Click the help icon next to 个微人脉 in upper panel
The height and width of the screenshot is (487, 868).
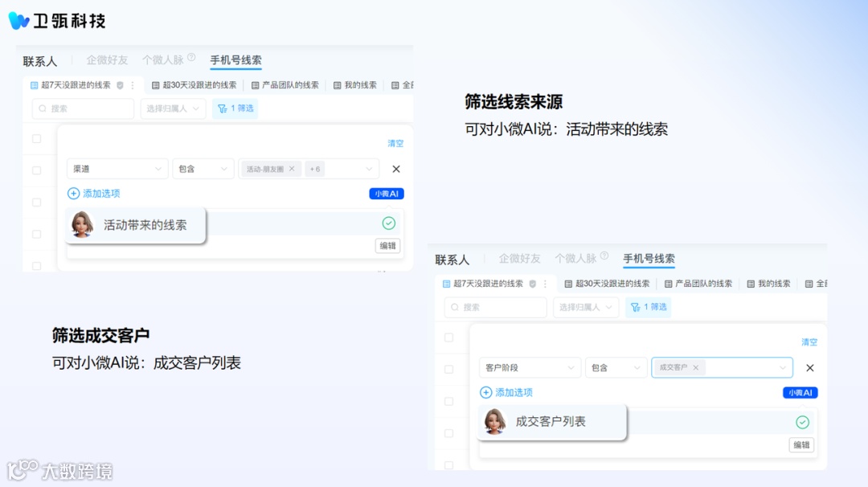(191, 57)
